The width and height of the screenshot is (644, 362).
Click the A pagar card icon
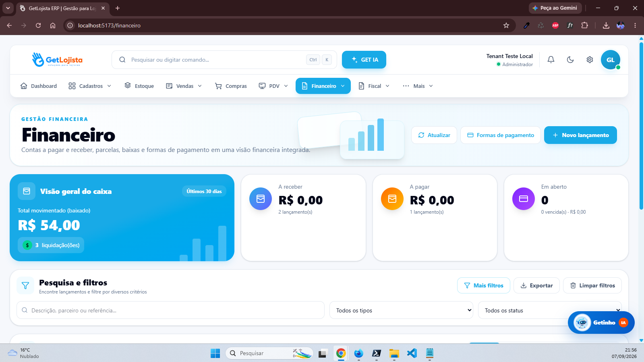tap(392, 199)
